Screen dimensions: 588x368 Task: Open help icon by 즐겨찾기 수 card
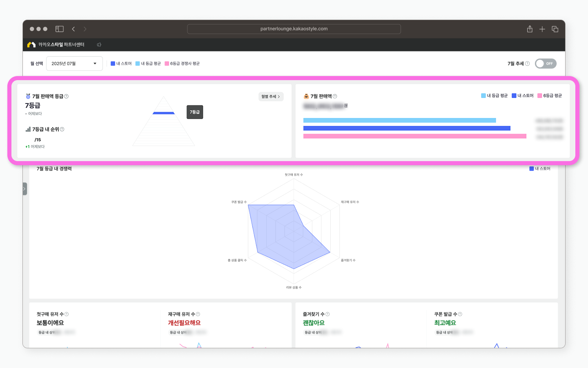coord(327,314)
